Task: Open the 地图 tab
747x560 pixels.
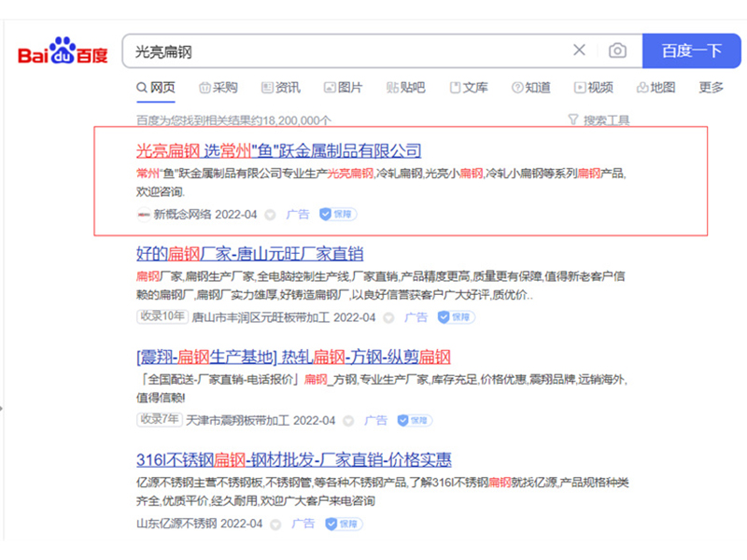Action: pos(656,88)
